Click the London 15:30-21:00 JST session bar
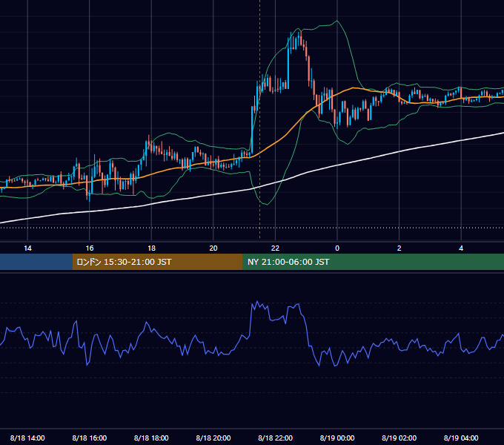Viewport: 504px width, 445px height. [157, 262]
